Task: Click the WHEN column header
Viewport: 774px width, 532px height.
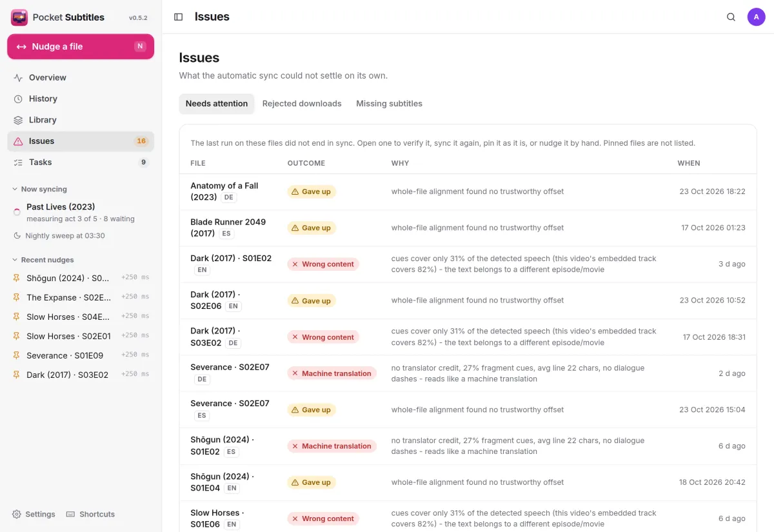Action: (689, 163)
